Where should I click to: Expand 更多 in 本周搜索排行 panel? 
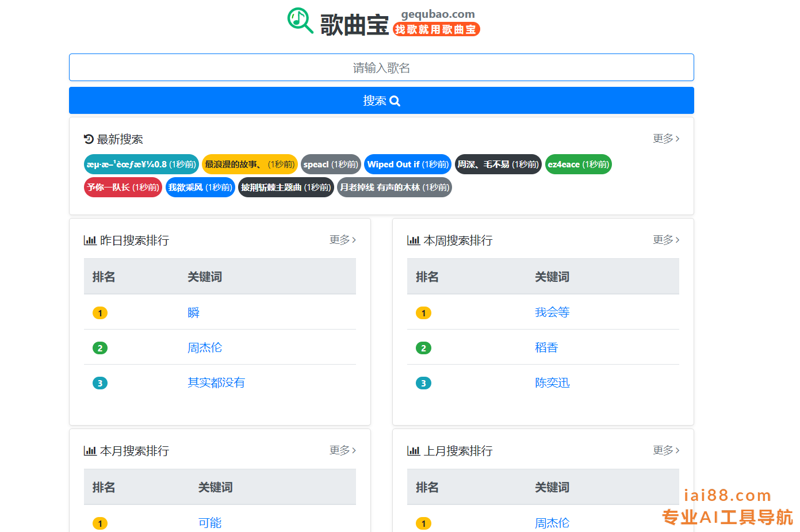(666, 240)
